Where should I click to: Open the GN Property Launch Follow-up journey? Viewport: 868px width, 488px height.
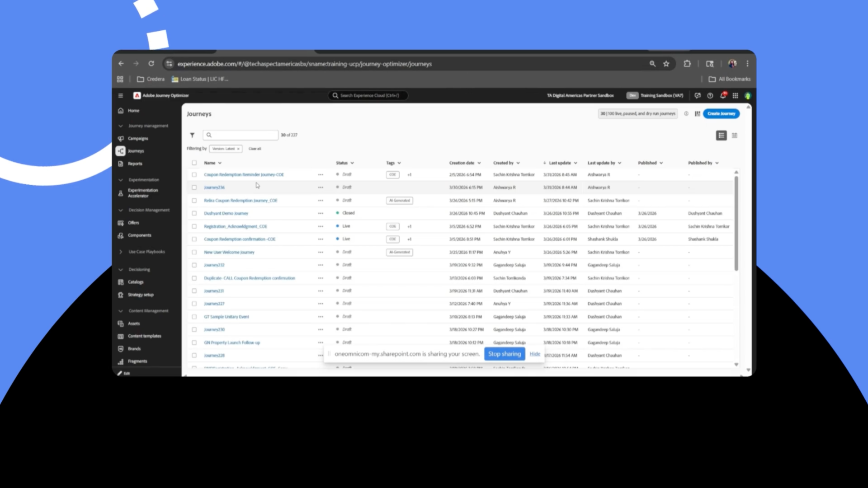pos(232,343)
